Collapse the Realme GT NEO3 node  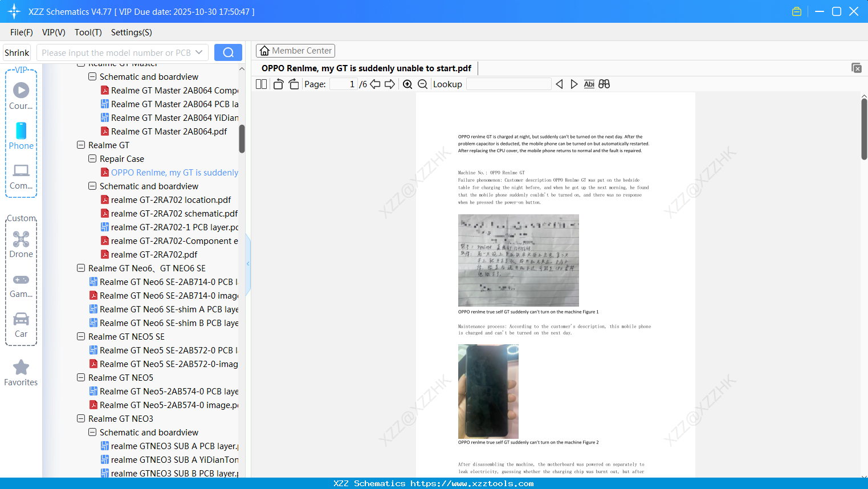pyautogui.click(x=81, y=419)
